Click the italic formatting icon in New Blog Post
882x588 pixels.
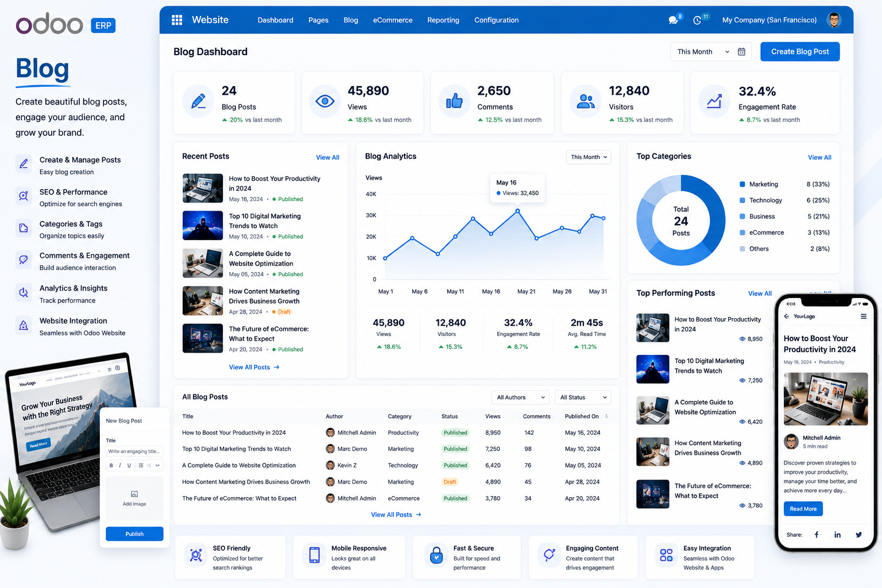click(x=120, y=466)
